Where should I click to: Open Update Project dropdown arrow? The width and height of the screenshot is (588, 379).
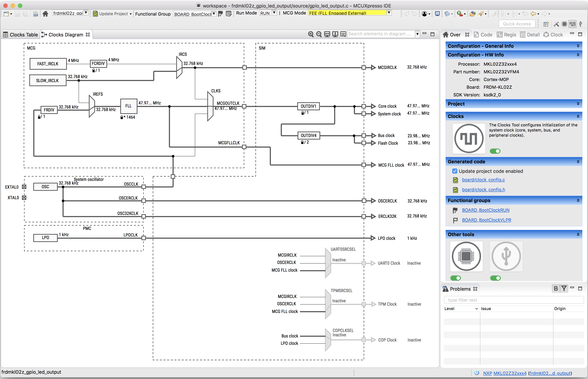point(131,14)
